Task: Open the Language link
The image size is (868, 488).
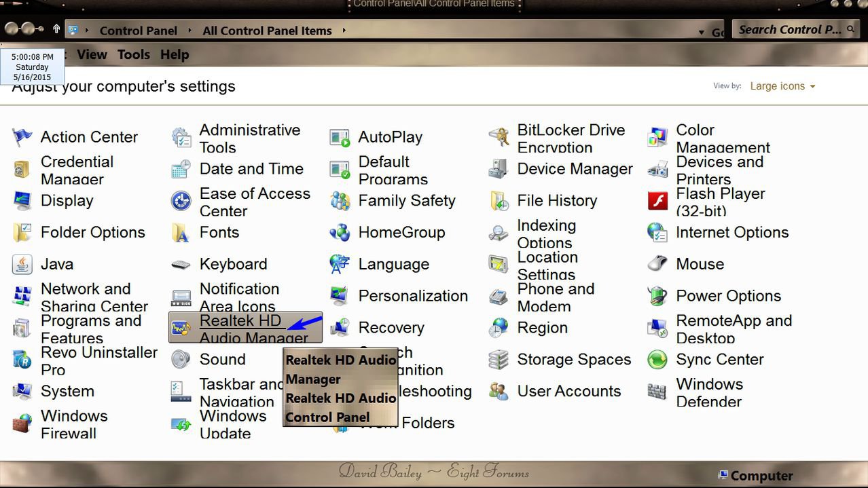Action: point(394,264)
